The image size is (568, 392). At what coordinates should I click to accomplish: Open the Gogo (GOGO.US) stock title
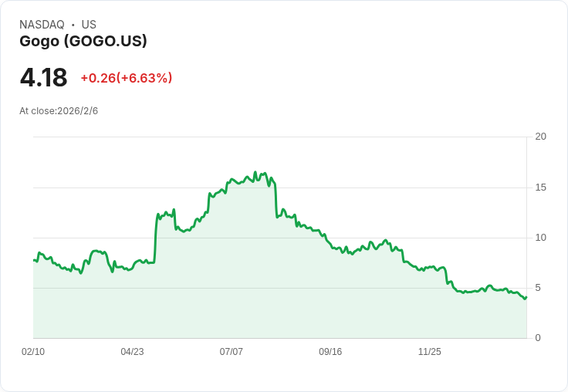point(83,41)
